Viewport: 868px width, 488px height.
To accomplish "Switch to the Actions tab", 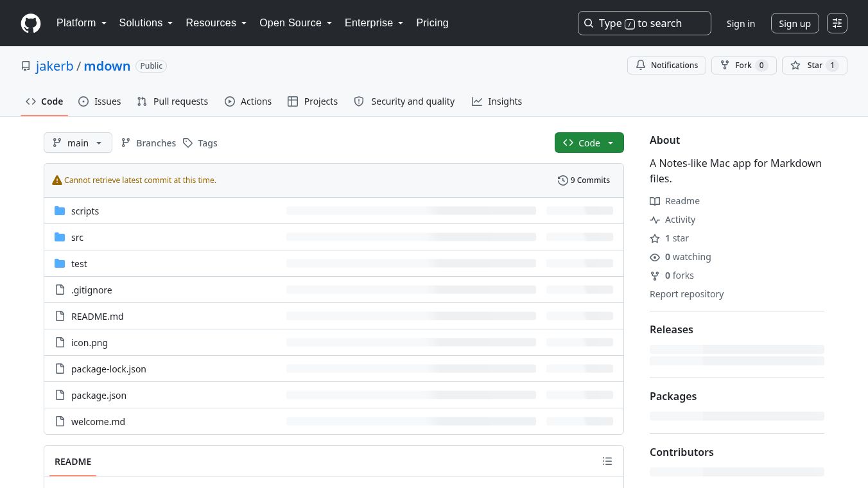I will [248, 101].
